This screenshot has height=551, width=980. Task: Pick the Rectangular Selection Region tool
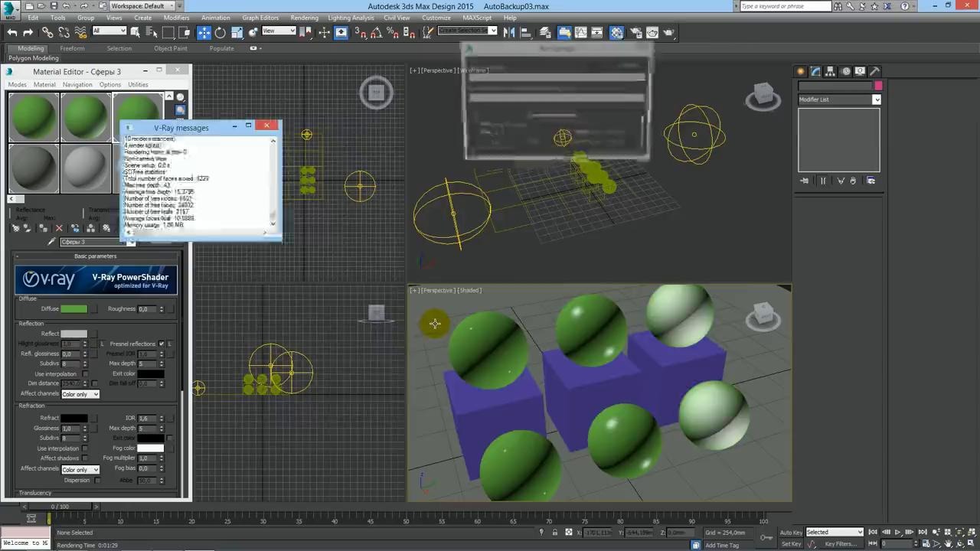pos(168,32)
